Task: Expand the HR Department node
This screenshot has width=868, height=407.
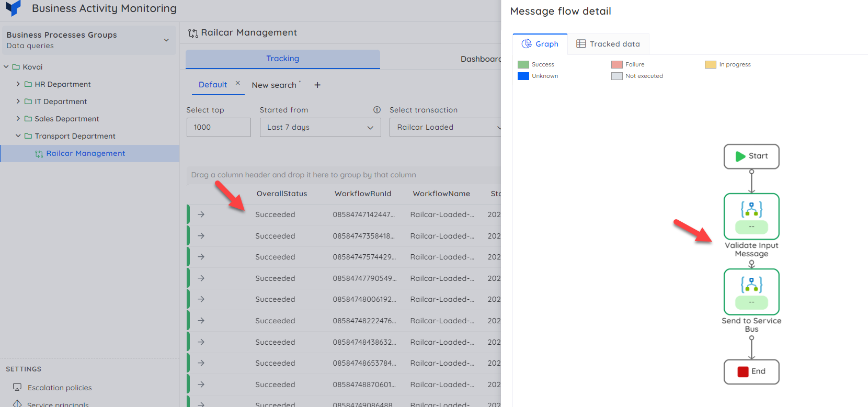Action: pyautogui.click(x=18, y=84)
